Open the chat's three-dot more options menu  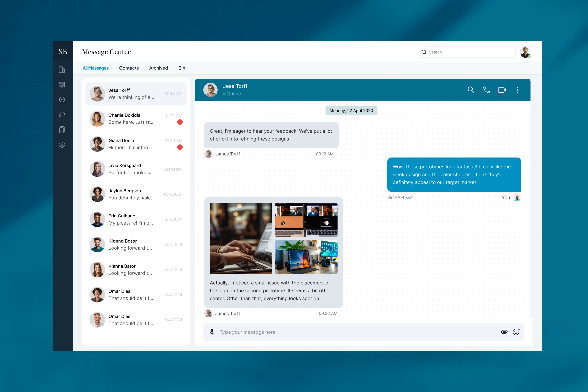click(517, 90)
